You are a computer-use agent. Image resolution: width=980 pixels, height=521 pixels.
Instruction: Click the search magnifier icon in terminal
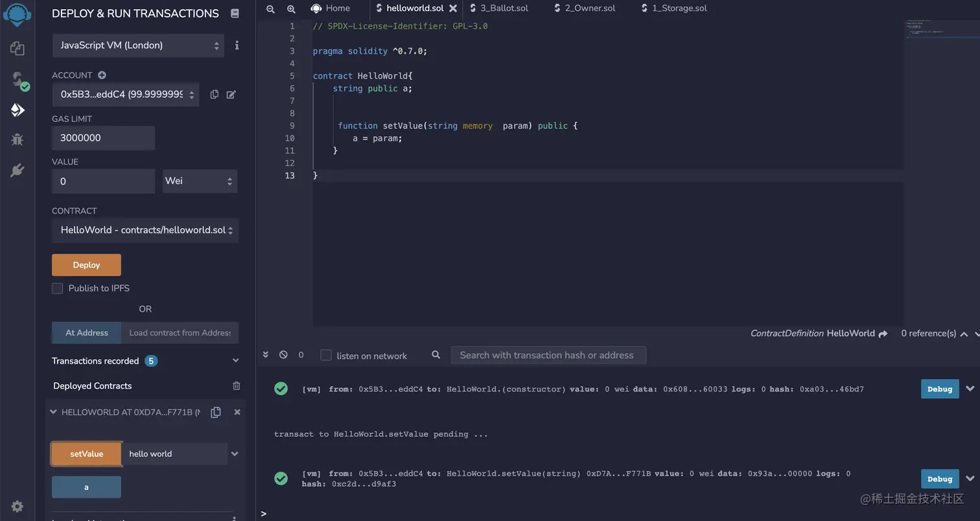tap(436, 355)
